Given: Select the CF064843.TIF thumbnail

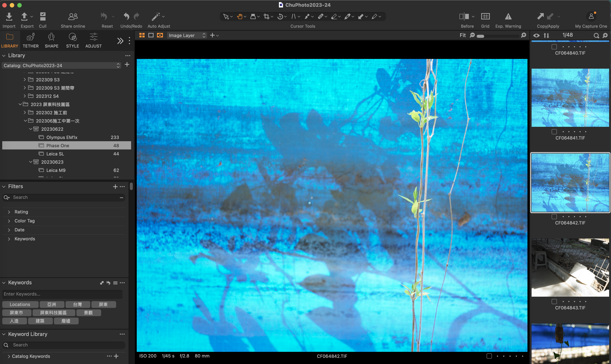Looking at the screenshot, I should 570,267.
